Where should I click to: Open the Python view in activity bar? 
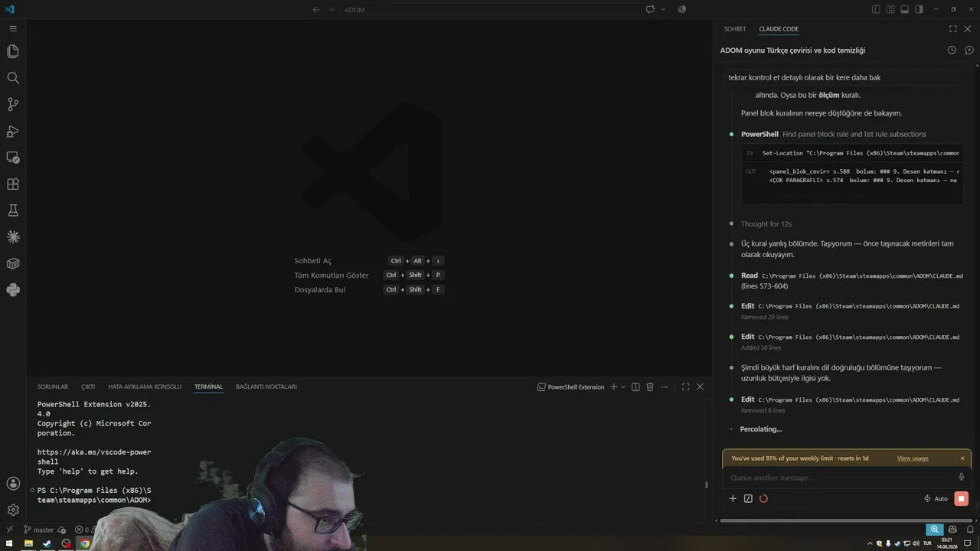[13, 290]
